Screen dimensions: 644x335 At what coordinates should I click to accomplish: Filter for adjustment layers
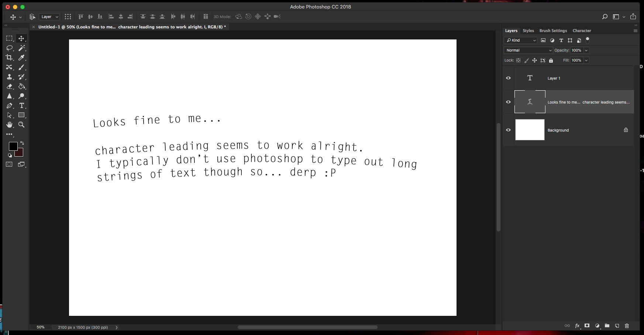pyautogui.click(x=552, y=41)
